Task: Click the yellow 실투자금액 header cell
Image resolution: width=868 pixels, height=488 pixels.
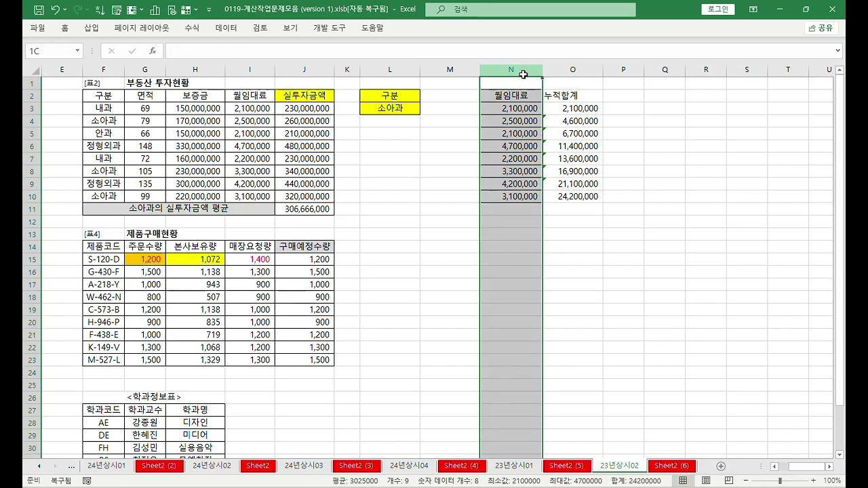Action: [x=304, y=96]
